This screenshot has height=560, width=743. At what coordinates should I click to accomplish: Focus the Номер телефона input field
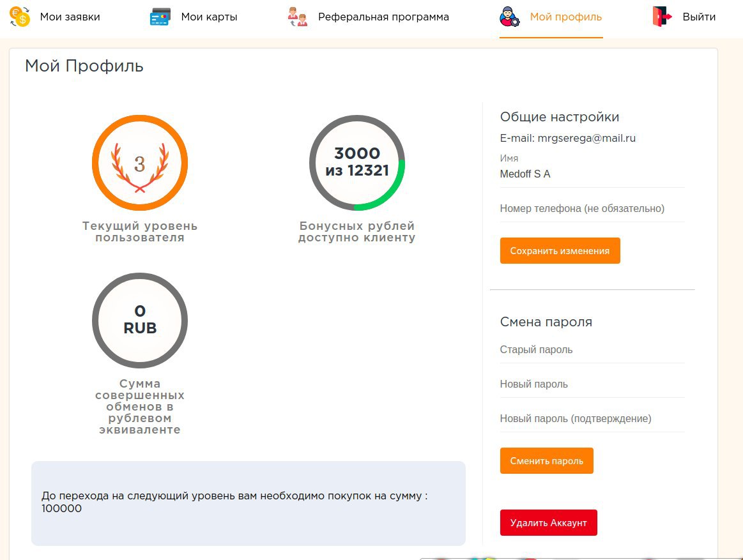pyautogui.click(x=592, y=208)
